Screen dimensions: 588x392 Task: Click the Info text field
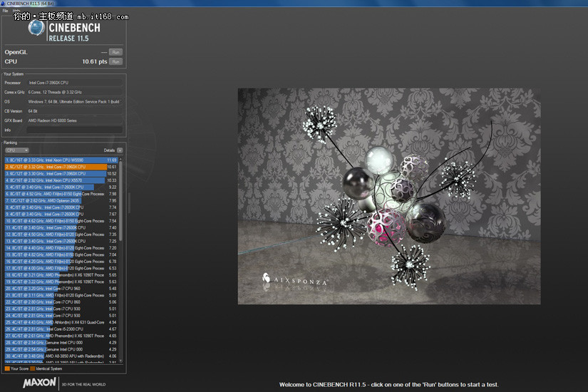pos(74,130)
